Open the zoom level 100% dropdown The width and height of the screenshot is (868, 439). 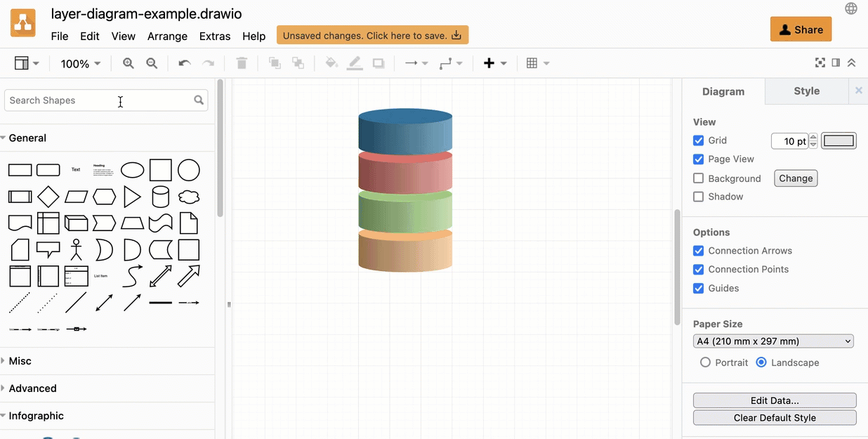click(80, 64)
